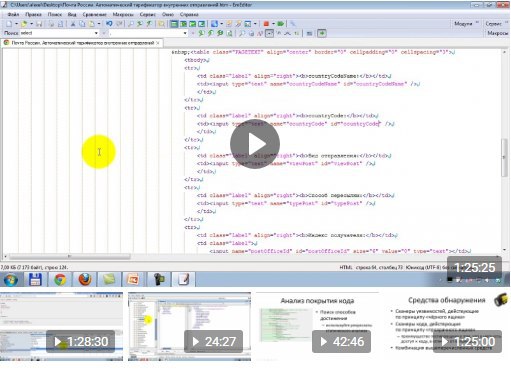Viewport: 511px width, 379px height.
Task: Click the Cut scissors icon in toolbar
Action: (73, 24)
